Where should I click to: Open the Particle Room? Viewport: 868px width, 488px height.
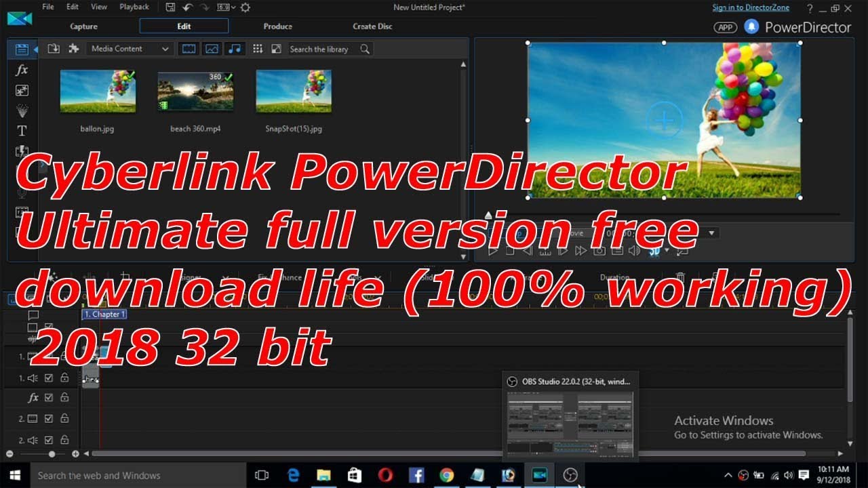point(22,110)
